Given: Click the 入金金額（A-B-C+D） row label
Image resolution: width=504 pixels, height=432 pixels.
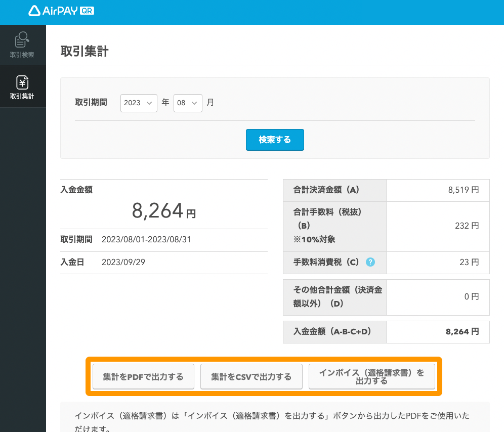Looking at the screenshot, I should 332,332.
